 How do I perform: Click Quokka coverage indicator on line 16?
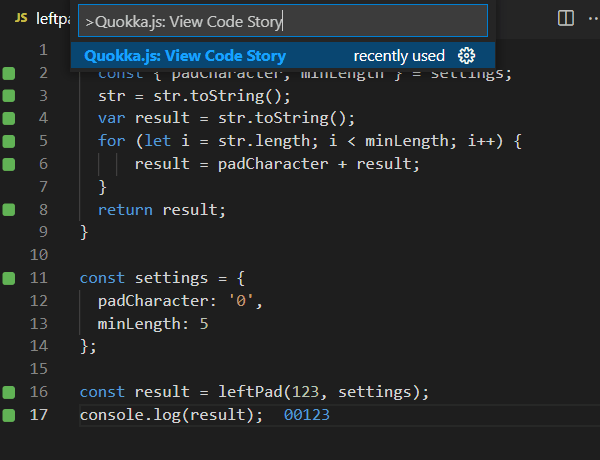[9, 392]
